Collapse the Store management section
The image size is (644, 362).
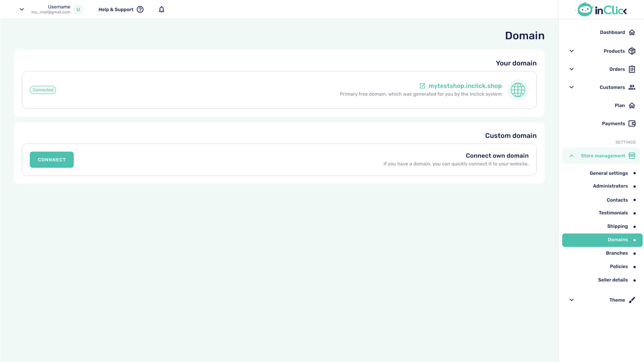click(x=572, y=156)
